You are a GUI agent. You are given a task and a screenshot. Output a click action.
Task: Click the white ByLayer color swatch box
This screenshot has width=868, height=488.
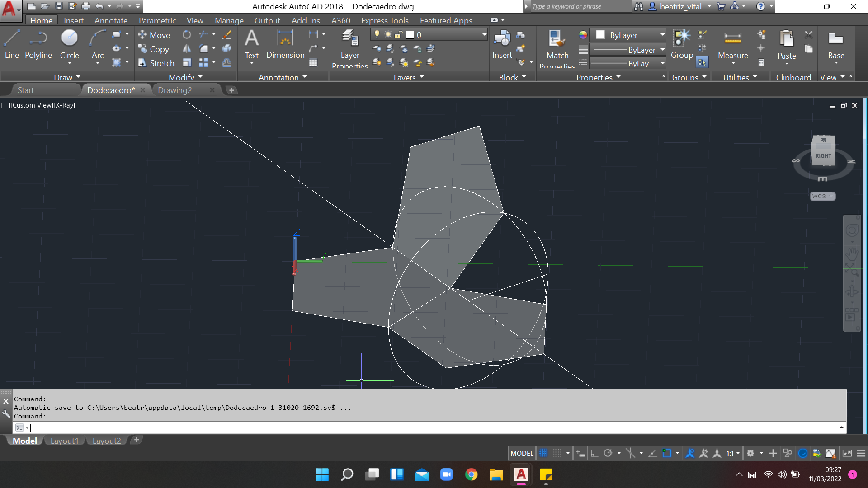[x=600, y=35]
